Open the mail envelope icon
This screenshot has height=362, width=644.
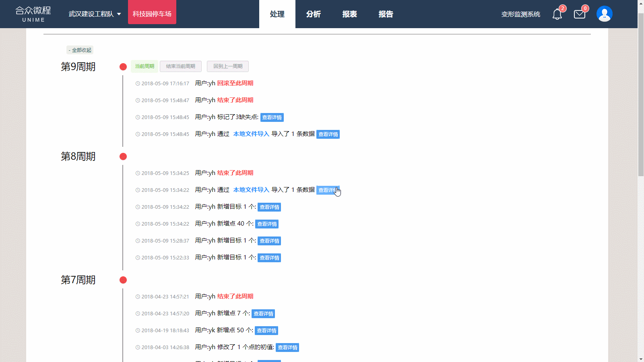tap(579, 14)
